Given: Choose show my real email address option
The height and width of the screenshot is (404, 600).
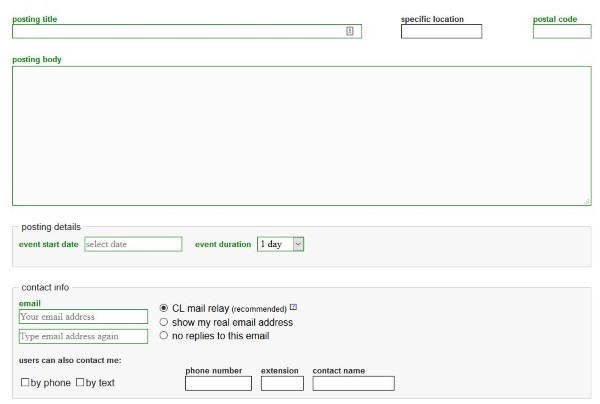Looking at the screenshot, I should 164,322.
